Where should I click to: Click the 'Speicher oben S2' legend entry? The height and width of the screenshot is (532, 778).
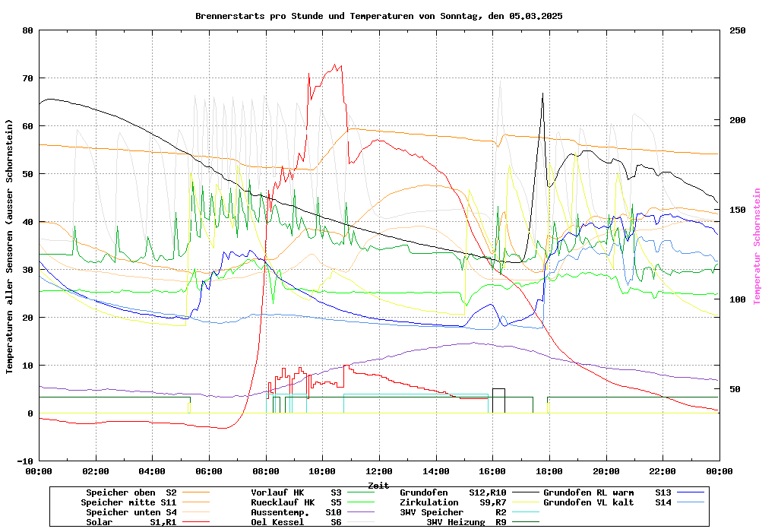coord(131,492)
